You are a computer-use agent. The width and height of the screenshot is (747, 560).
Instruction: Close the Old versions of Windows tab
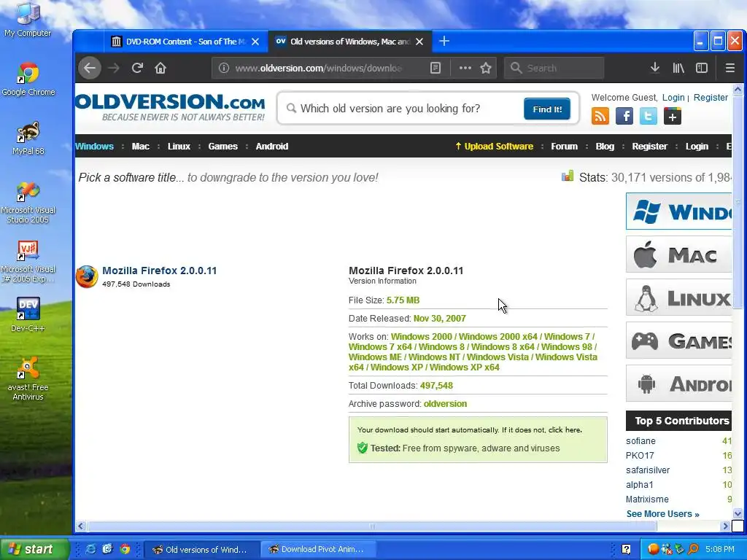click(x=419, y=42)
